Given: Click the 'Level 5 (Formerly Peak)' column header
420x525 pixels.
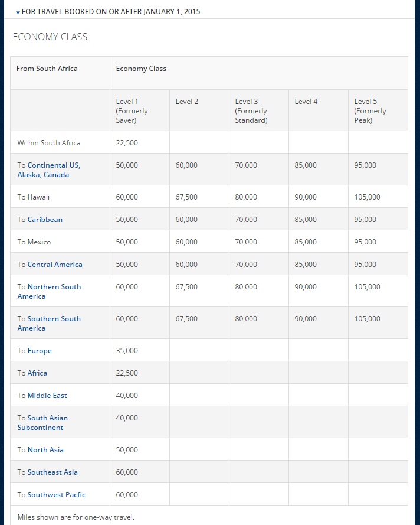Looking at the screenshot, I should [370, 111].
